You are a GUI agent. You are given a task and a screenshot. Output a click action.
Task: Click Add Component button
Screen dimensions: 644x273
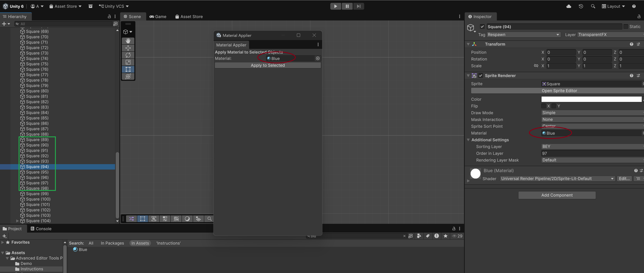coord(557,195)
